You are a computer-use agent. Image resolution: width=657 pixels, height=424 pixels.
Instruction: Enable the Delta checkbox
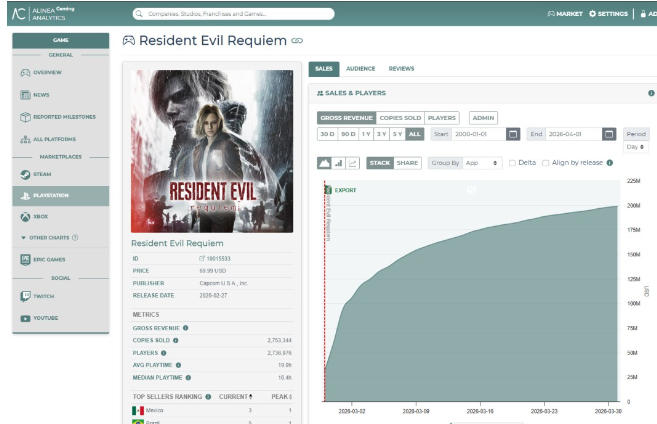click(x=513, y=163)
